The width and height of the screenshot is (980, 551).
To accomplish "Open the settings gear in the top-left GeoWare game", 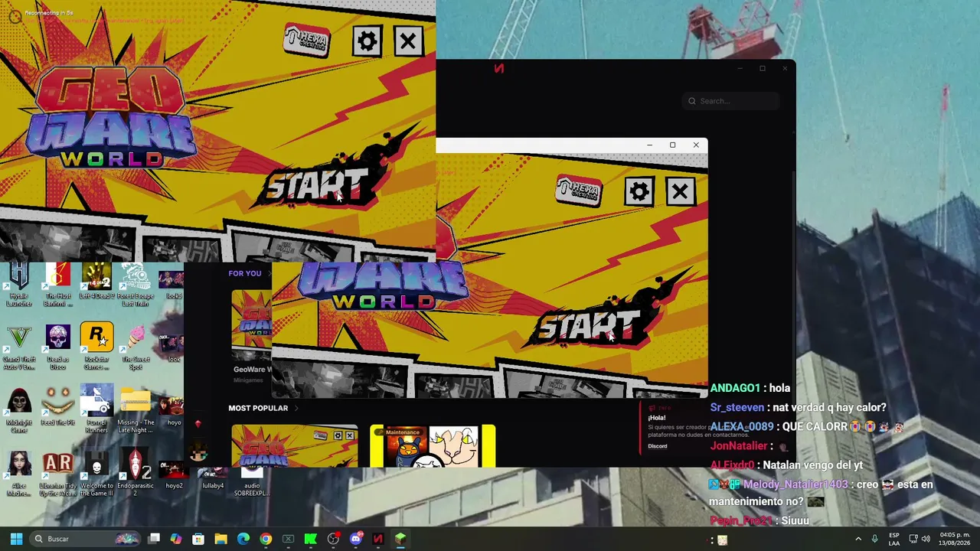I will click(x=367, y=41).
